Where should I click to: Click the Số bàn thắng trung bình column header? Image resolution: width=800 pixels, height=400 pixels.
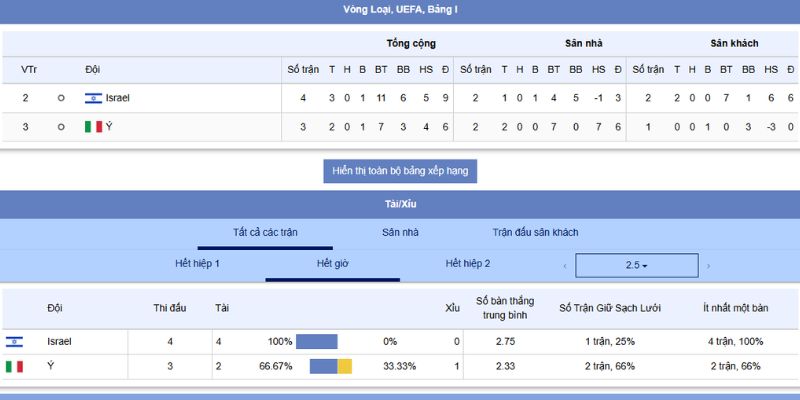(x=505, y=308)
